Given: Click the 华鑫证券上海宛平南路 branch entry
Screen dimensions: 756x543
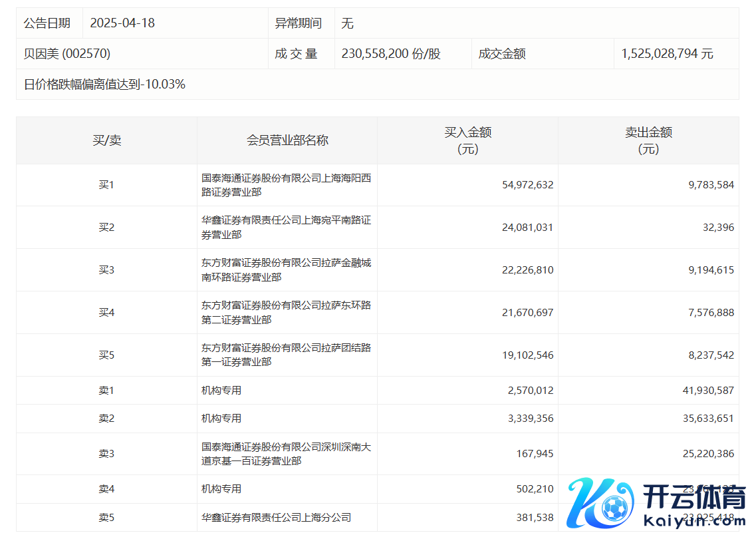Looking at the screenshot, I should coord(286,228).
